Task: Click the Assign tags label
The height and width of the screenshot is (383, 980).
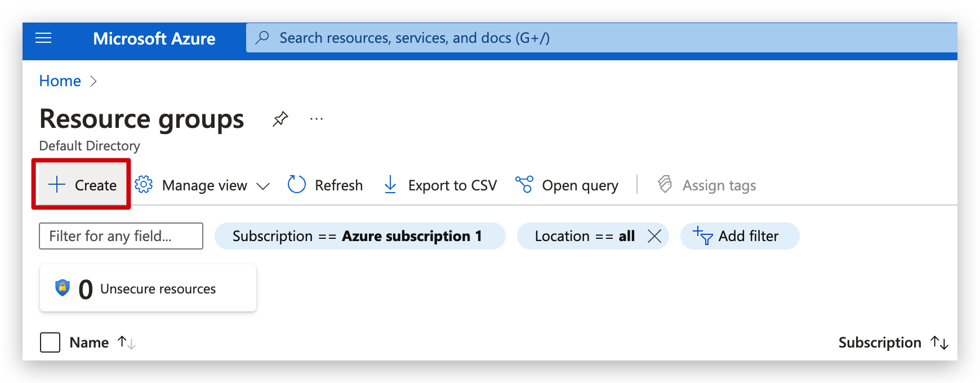Action: 719,185
